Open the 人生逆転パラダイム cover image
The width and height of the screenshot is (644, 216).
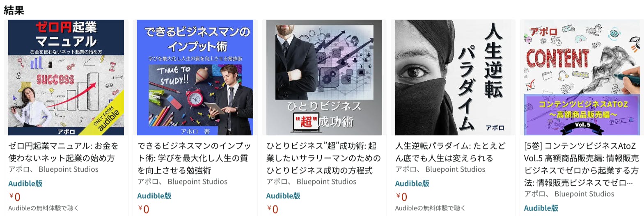click(x=453, y=77)
